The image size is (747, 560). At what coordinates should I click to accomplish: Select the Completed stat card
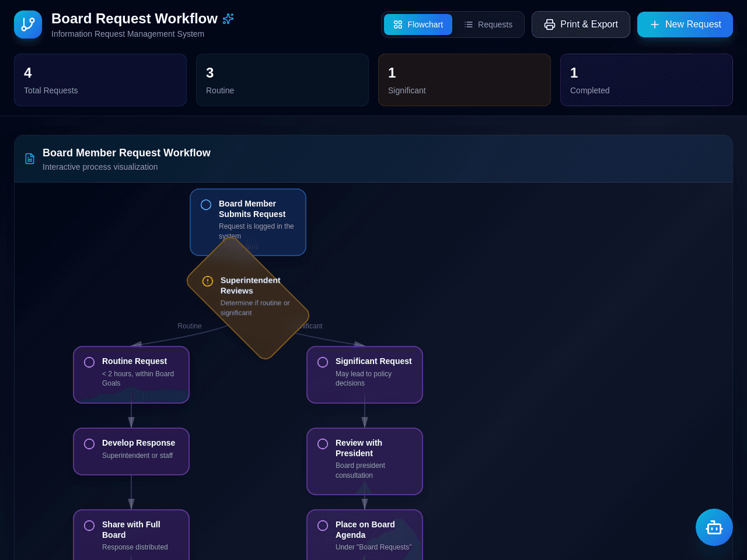click(x=647, y=80)
